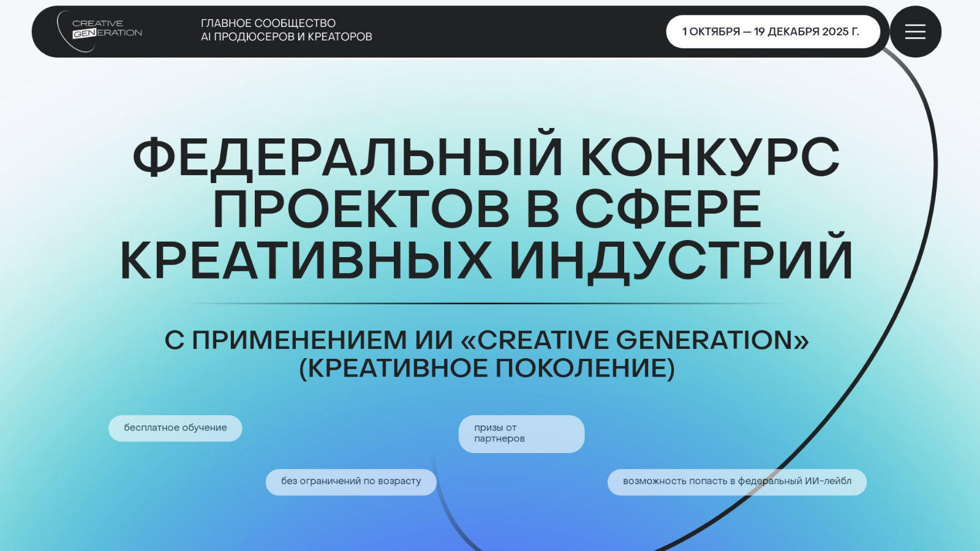Click the word 'ДЕКАБРЯ' in date pill

pos(793,32)
